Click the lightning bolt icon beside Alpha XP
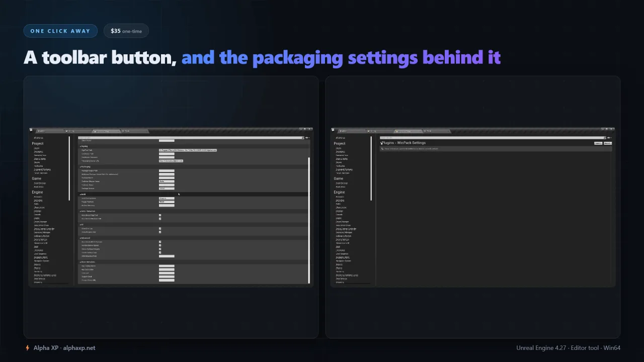This screenshot has height=362, width=644. [x=28, y=348]
